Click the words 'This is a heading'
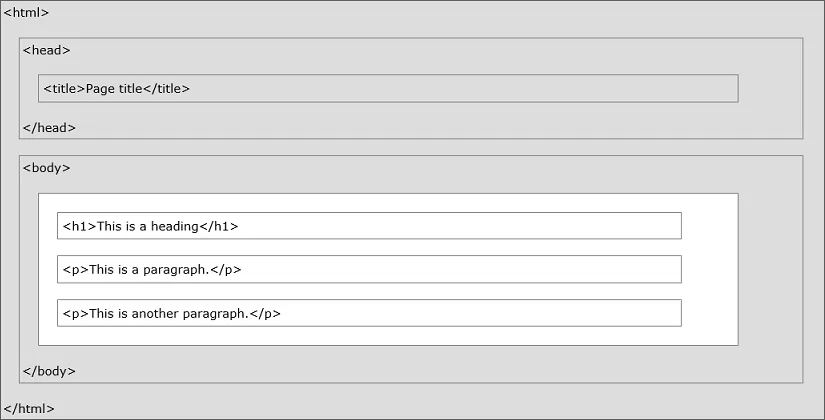825x420 pixels. pyautogui.click(x=148, y=226)
